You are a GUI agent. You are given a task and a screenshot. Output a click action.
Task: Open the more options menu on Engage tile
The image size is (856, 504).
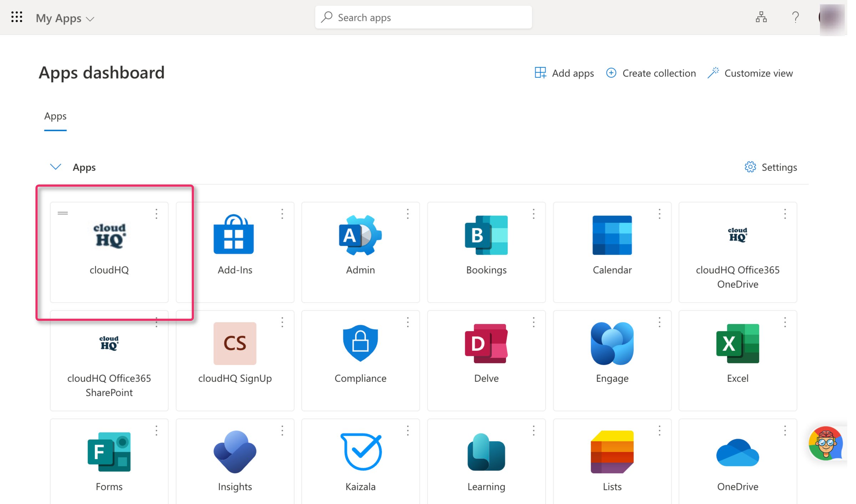pyautogui.click(x=659, y=322)
